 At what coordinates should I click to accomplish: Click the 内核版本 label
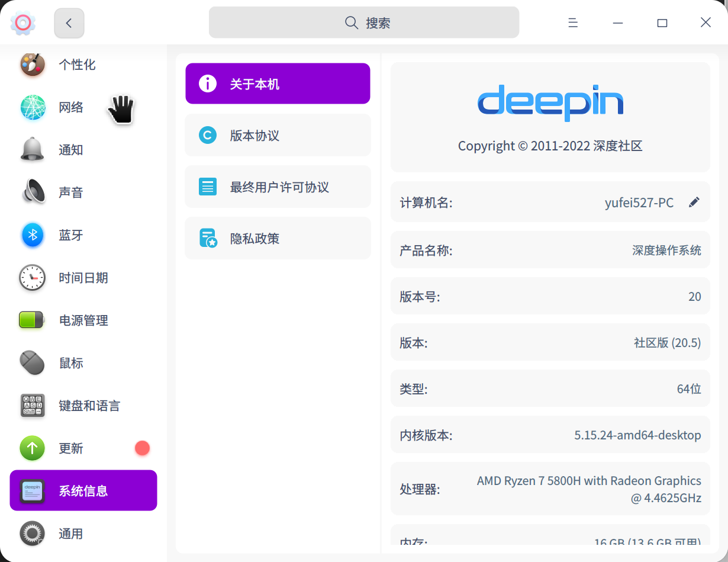click(x=426, y=435)
